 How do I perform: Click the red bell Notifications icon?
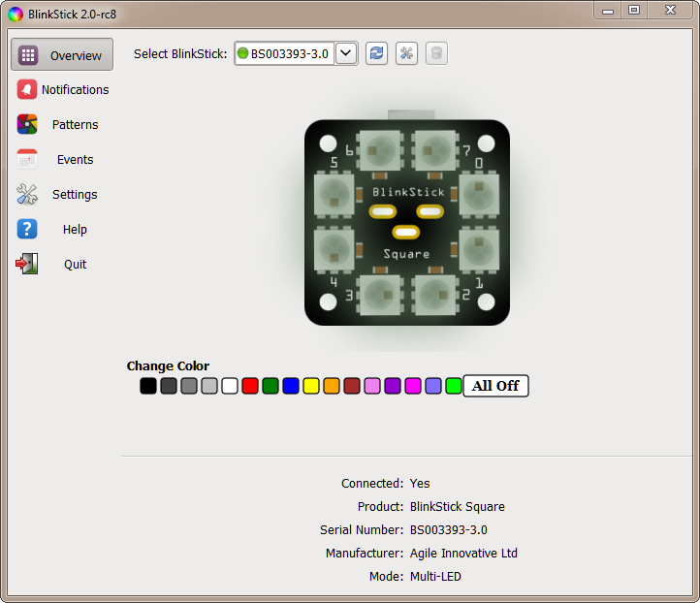click(x=27, y=90)
